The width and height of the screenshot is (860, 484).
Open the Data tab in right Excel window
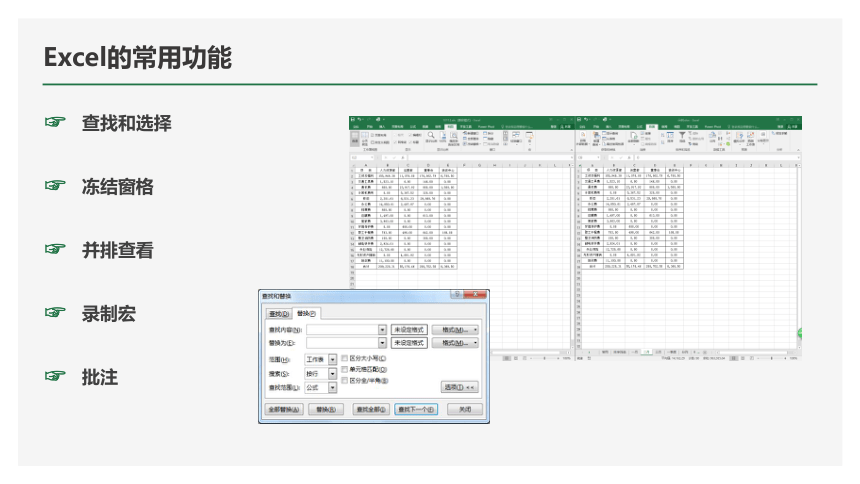tap(652, 127)
